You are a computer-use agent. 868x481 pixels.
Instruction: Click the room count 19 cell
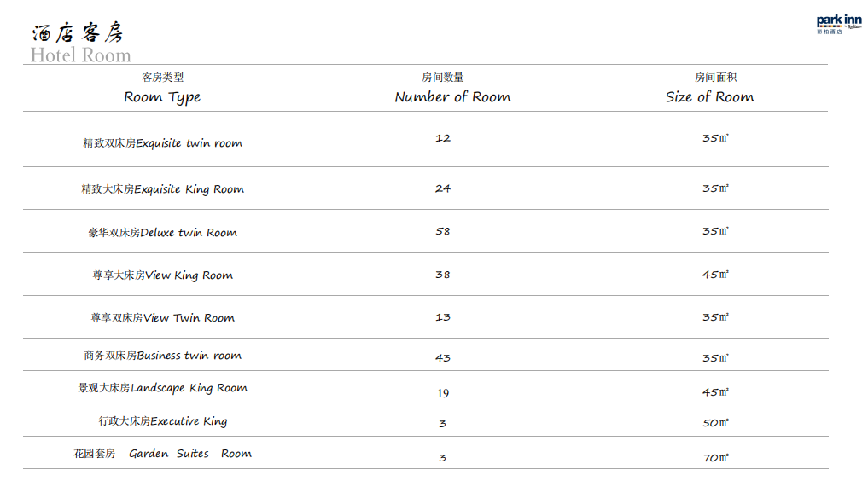(443, 393)
